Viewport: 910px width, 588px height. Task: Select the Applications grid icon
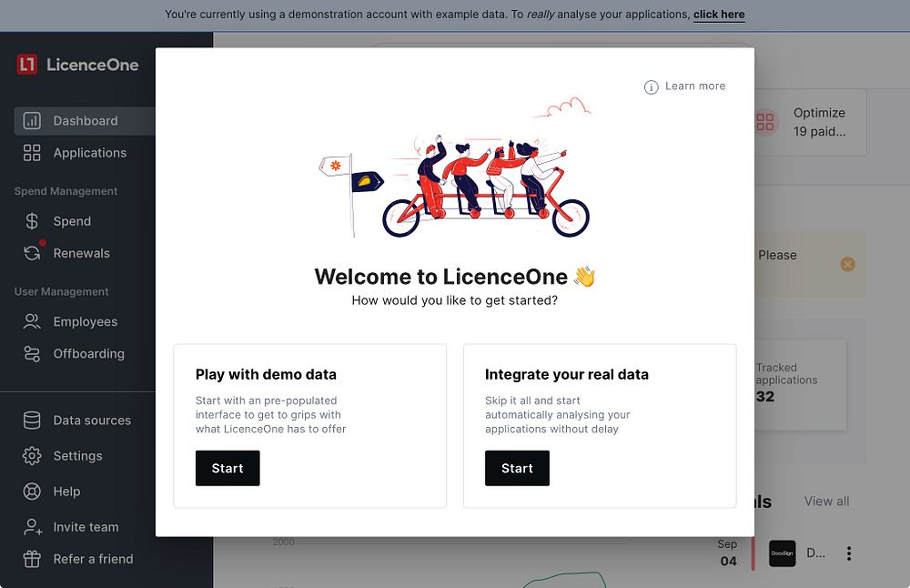coord(32,153)
